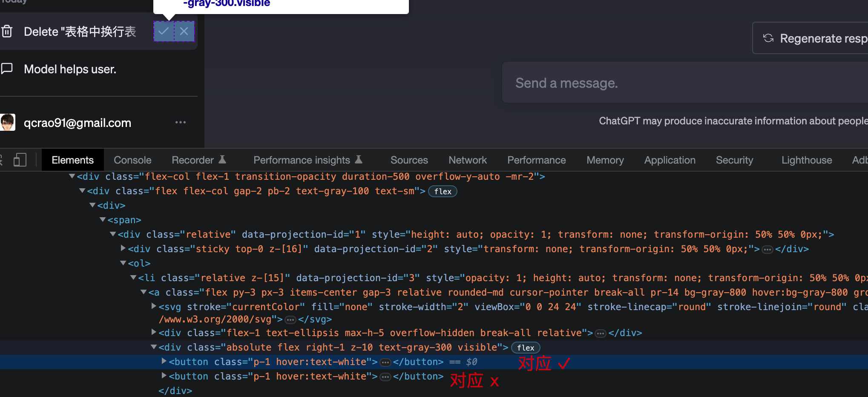This screenshot has width=868, height=397.
Task: Collapse the a class flex py-3 anchor node
Action: coord(144,292)
